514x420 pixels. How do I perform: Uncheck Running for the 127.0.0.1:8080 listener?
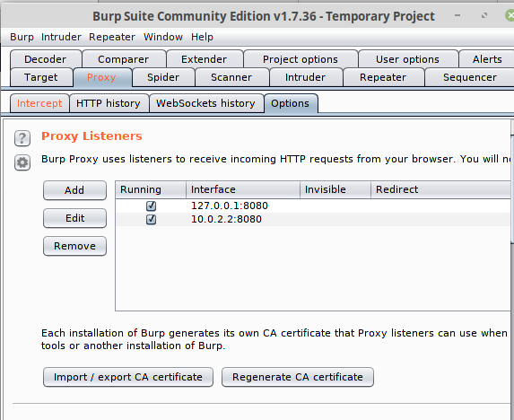[151, 206]
